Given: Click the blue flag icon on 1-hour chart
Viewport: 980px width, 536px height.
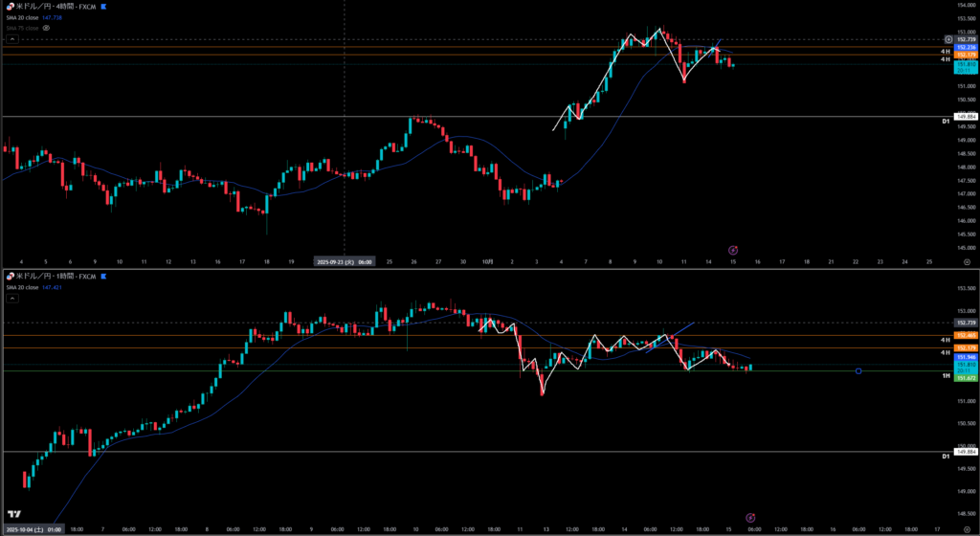Looking at the screenshot, I should tap(104, 276).
